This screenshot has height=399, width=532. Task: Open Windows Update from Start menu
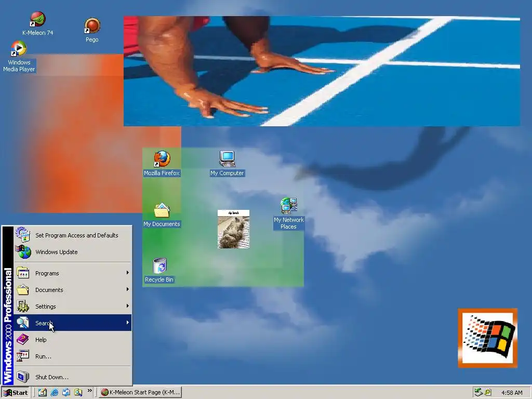click(x=73, y=252)
